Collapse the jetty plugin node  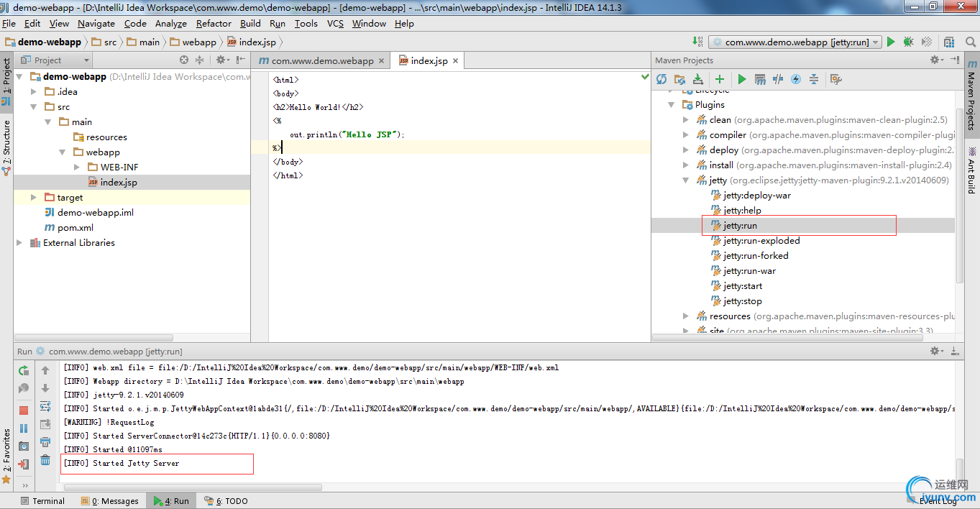click(686, 180)
